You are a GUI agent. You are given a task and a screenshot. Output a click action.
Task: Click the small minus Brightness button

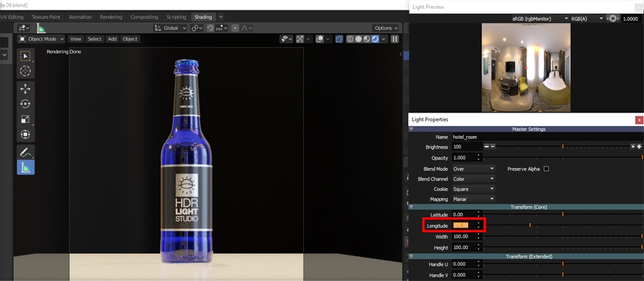(x=493, y=147)
